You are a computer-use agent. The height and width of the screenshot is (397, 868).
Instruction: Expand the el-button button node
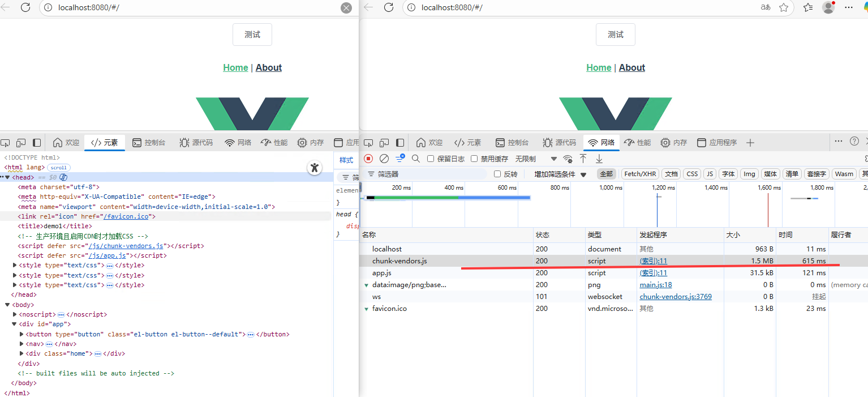pos(22,334)
